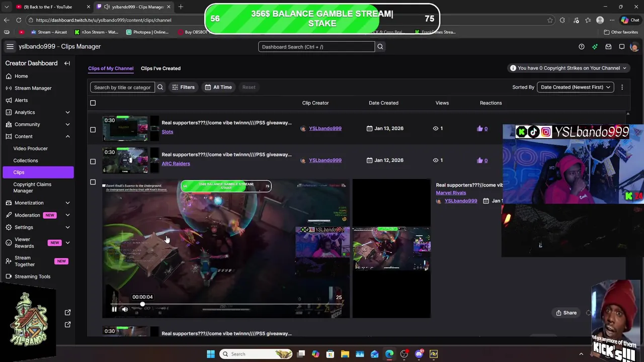Open the lowest pop-out icon in the sidebar
Viewport: 644px width, 362px height.
tap(68, 325)
